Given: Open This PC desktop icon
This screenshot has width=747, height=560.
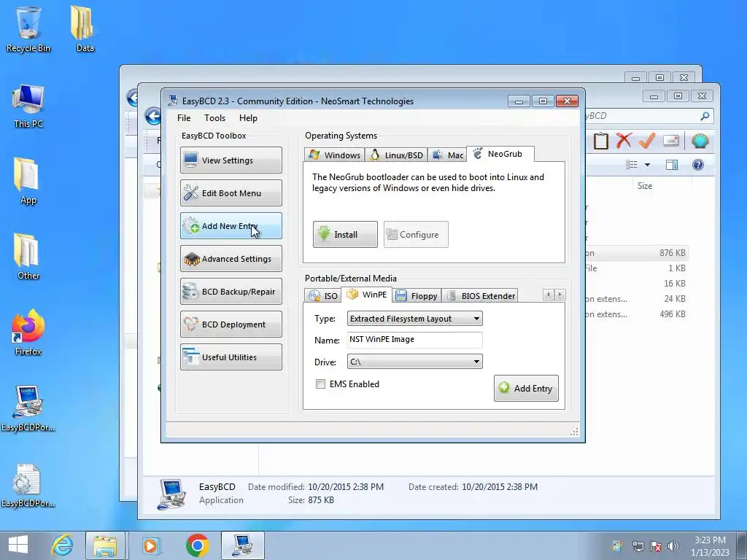Looking at the screenshot, I should 28,106.
